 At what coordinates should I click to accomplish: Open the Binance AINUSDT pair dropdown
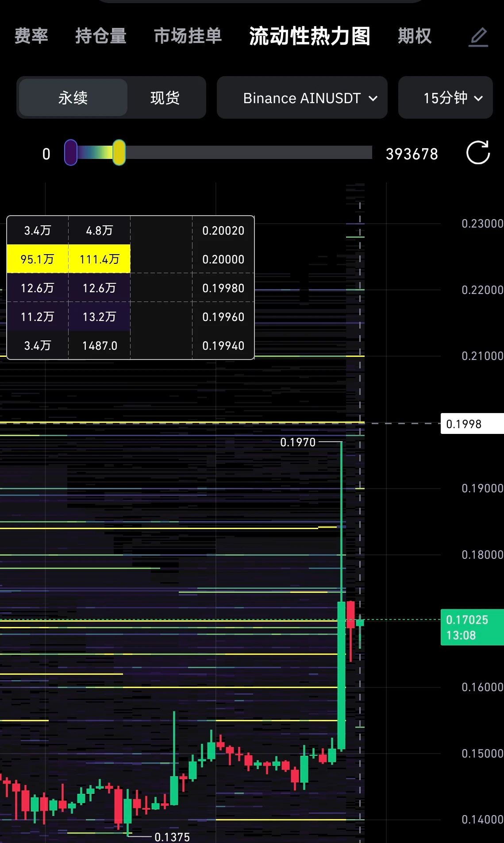[302, 97]
